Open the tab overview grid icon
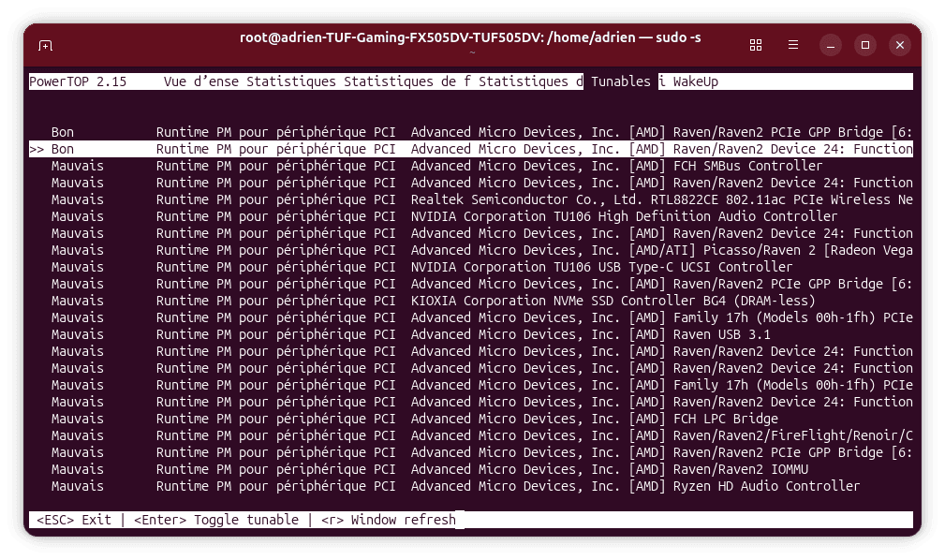Screen dimensions: 945x560 tap(756, 45)
